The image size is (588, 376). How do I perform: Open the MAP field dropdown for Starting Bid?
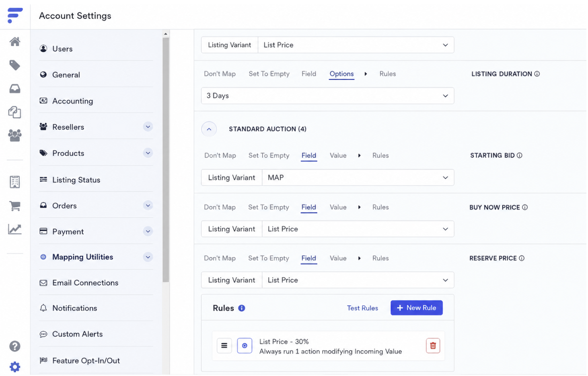pos(358,178)
